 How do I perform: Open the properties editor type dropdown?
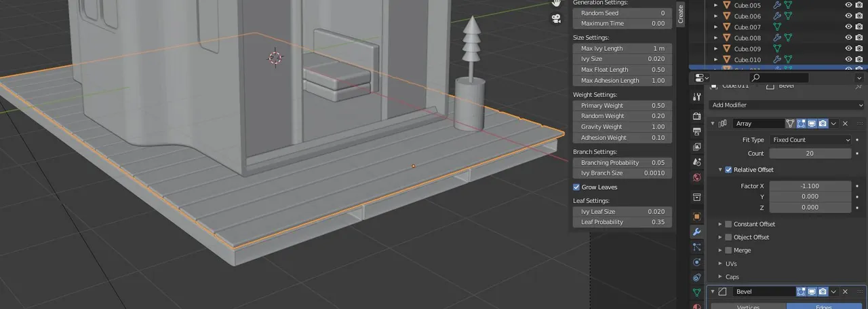[701, 77]
